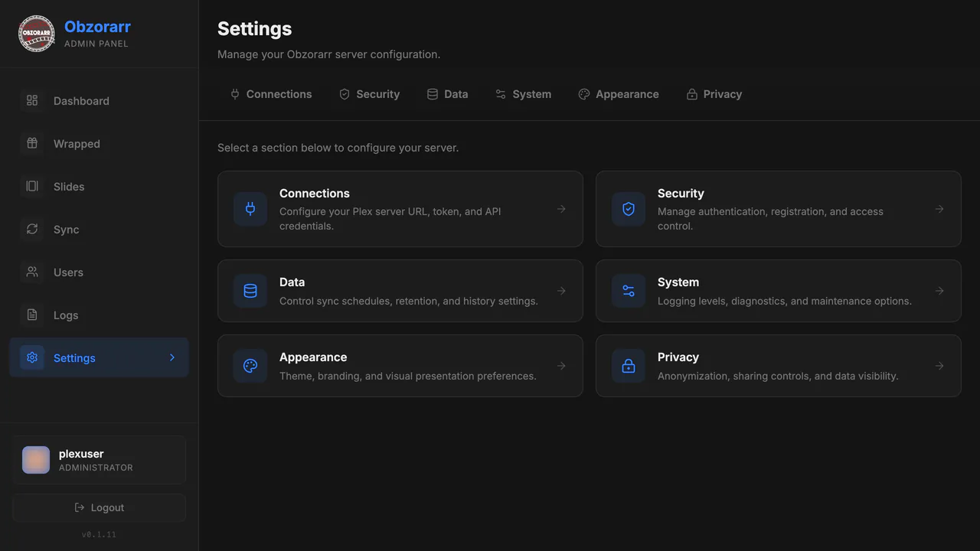The width and height of the screenshot is (980, 551).
Task: Open the Appearance card title
Action: tap(313, 357)
